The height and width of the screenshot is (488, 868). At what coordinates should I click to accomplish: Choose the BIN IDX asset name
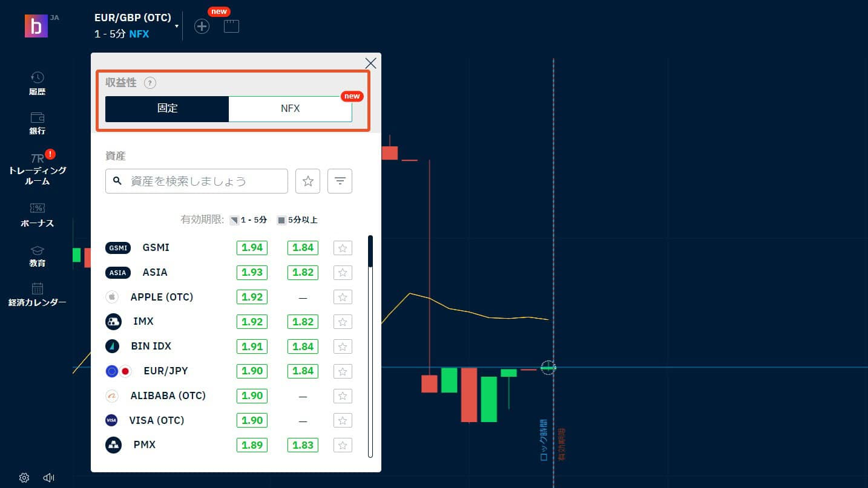151,346
